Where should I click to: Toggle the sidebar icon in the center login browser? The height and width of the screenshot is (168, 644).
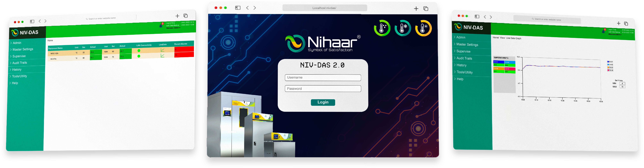point(238,8)
